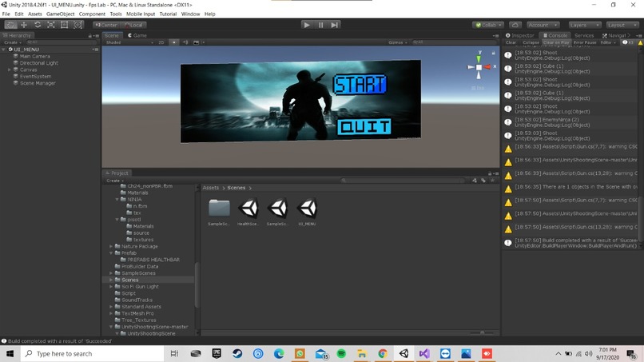
Task: Select EventSystem in Hierarchy
Action: pos(36,77)
